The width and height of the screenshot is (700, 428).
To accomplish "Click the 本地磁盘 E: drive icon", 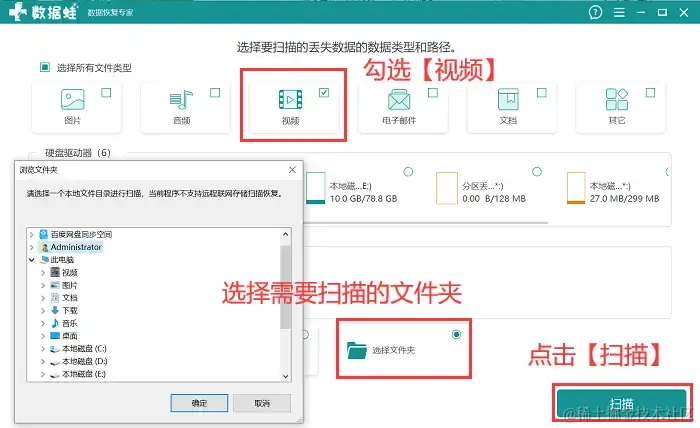I will (x=316, y=188).
